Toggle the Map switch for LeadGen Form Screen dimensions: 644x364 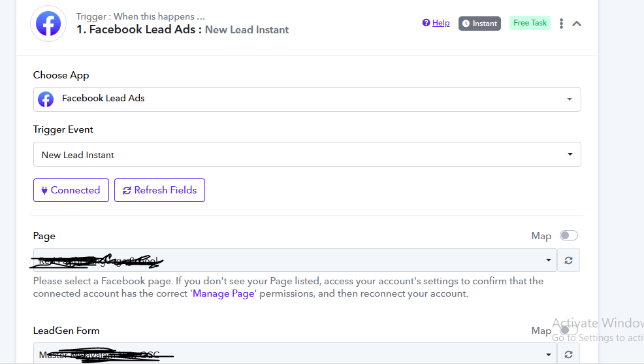[x=569, y=330]
